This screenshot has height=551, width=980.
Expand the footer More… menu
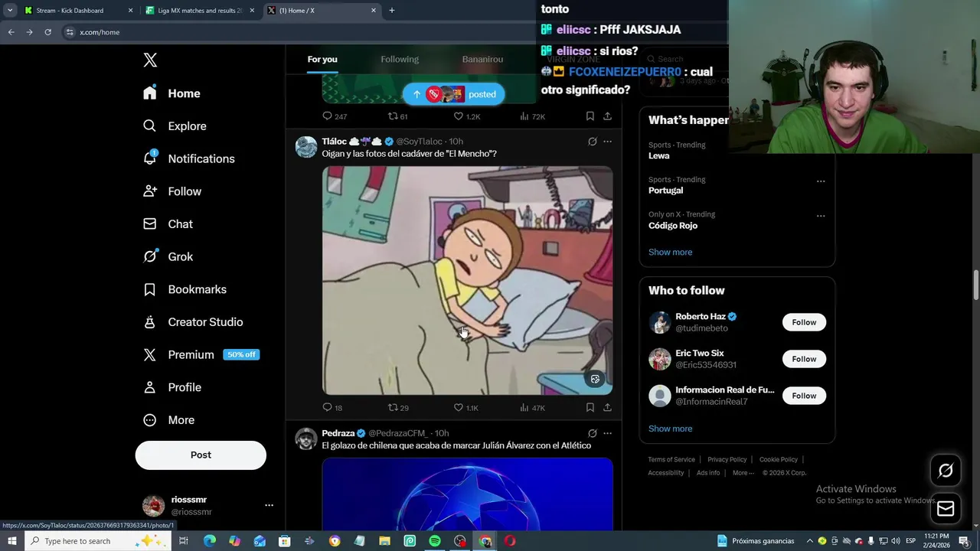(x=742, y=473)
